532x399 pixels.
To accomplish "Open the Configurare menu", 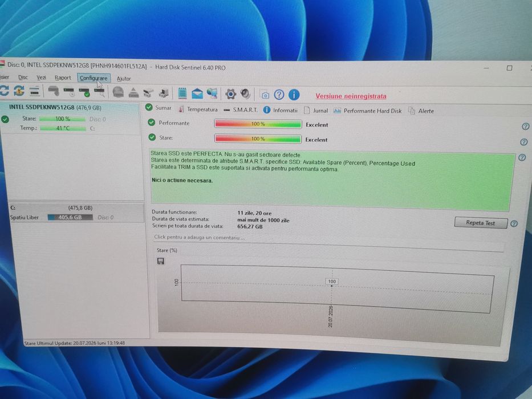I will [94, 78].
